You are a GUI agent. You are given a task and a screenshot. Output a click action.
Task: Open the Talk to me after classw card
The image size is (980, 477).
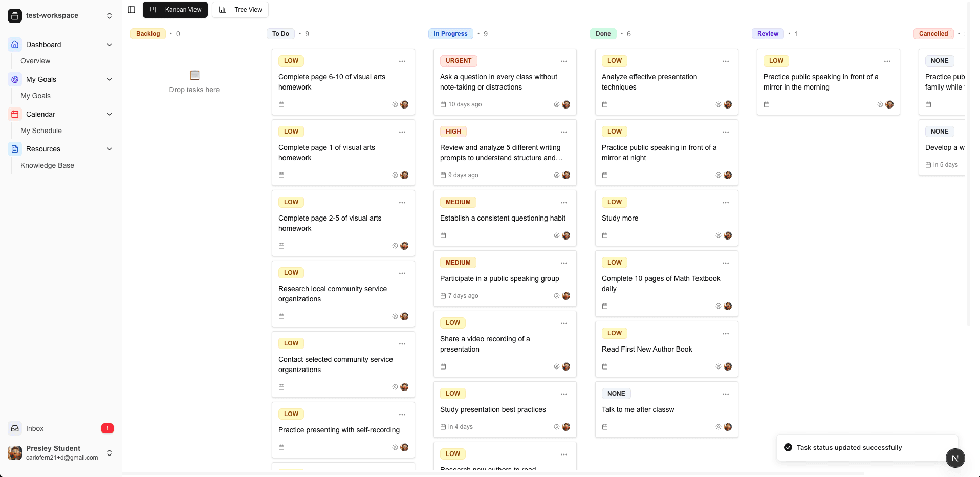638,409
